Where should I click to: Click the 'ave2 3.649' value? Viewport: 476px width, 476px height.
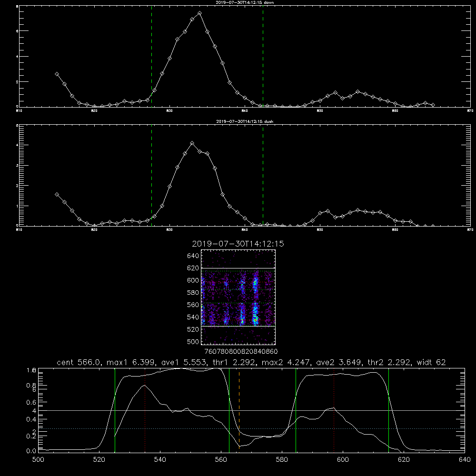[339, 362]
